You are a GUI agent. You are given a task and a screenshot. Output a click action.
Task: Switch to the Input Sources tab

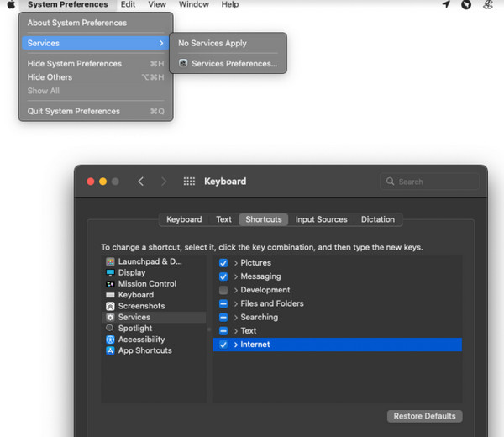(x=322, y=219)
